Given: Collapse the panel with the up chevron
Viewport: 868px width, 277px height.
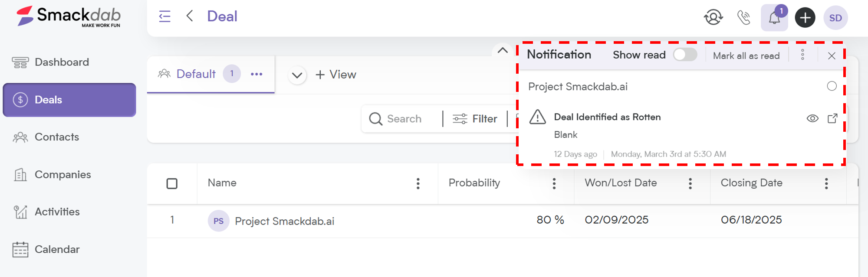Looking at the screenshot, I should tap(503, 50).
